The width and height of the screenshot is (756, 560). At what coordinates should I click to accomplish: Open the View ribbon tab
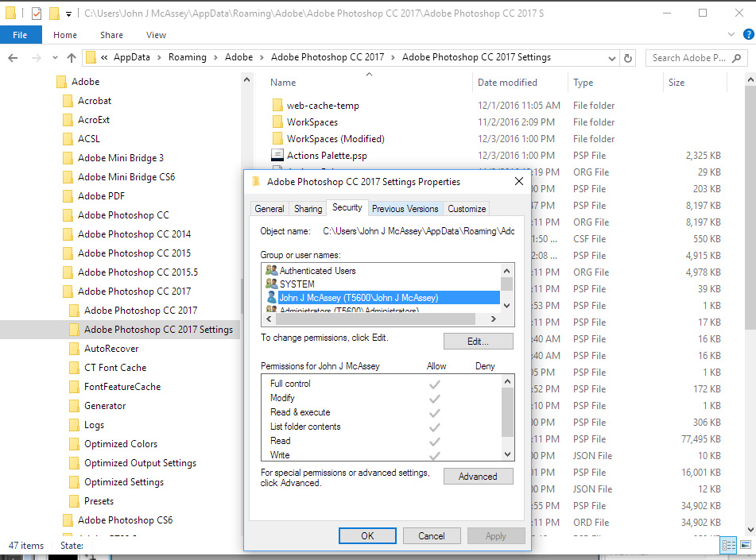click(x=157, y=35)
